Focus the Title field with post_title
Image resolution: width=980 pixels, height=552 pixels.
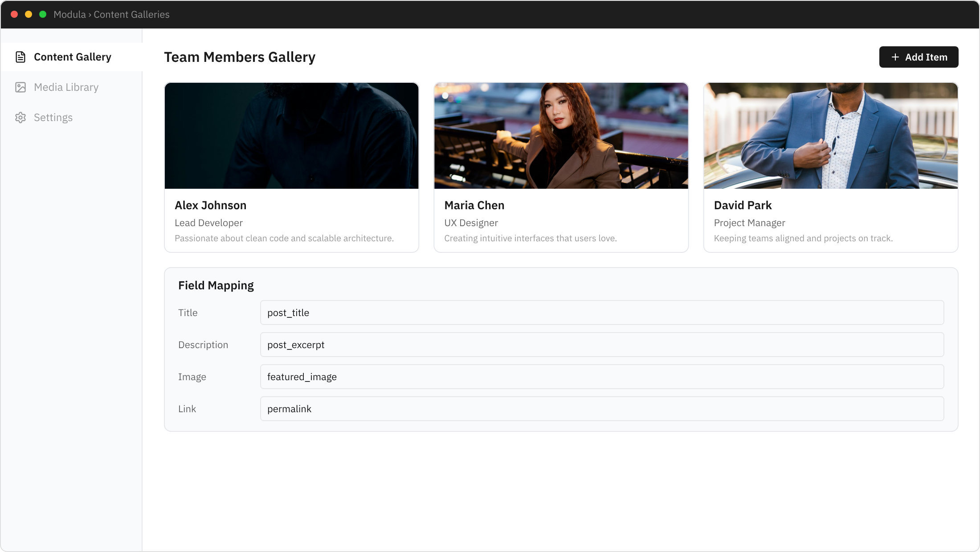(601, 313)
